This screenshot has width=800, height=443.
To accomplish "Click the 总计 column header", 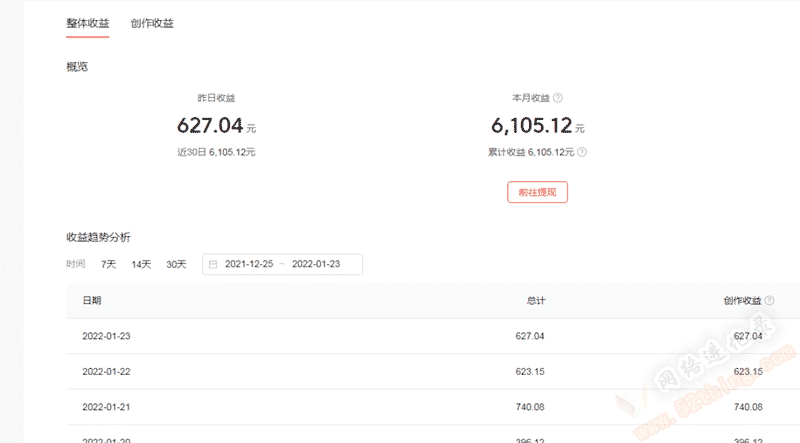I will (x=536, y=301).
